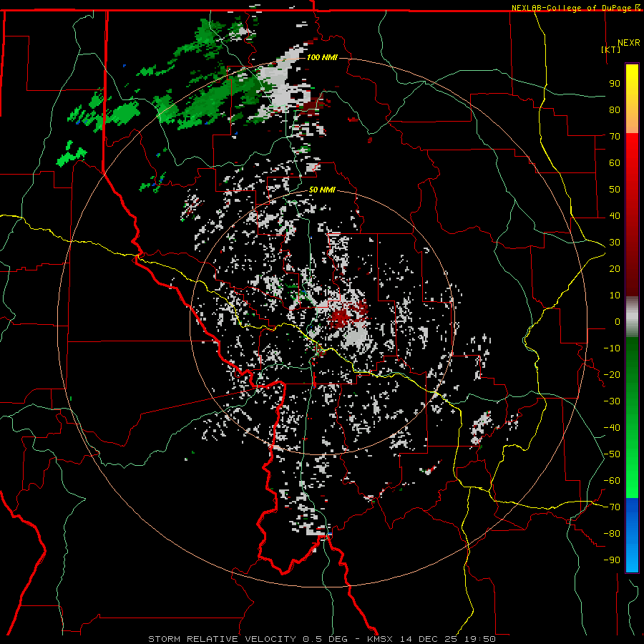Click the 20 value on the velocity scale
This screenshot has height=644, width=644.
click(x=615, y=268)
